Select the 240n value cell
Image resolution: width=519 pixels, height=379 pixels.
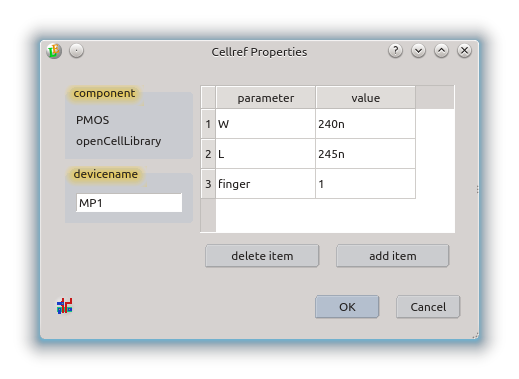point(366,124)
